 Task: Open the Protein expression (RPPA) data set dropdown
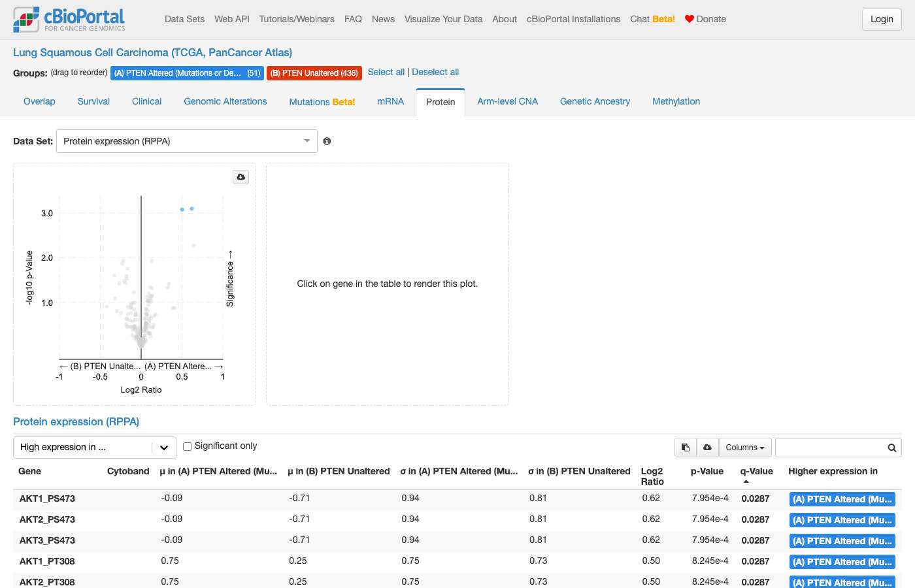click(187, 141)
